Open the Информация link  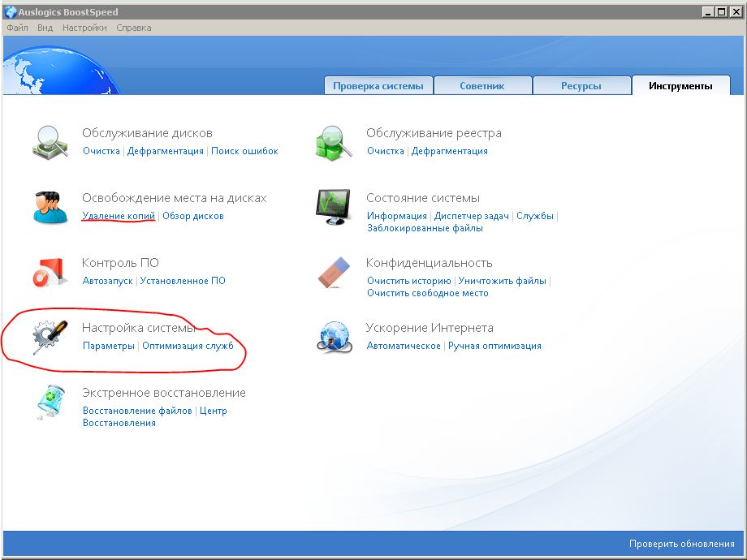(397, 216)
